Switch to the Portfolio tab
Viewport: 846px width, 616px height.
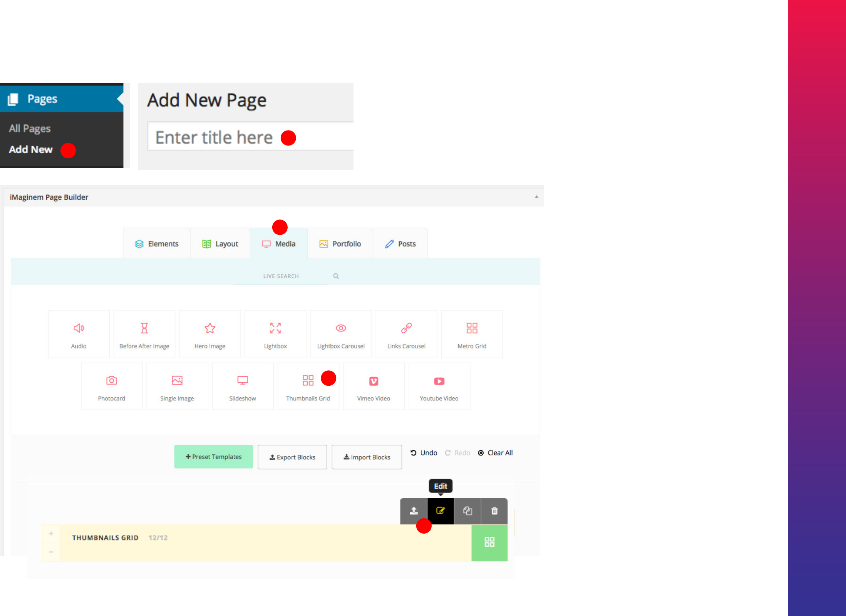340,244
